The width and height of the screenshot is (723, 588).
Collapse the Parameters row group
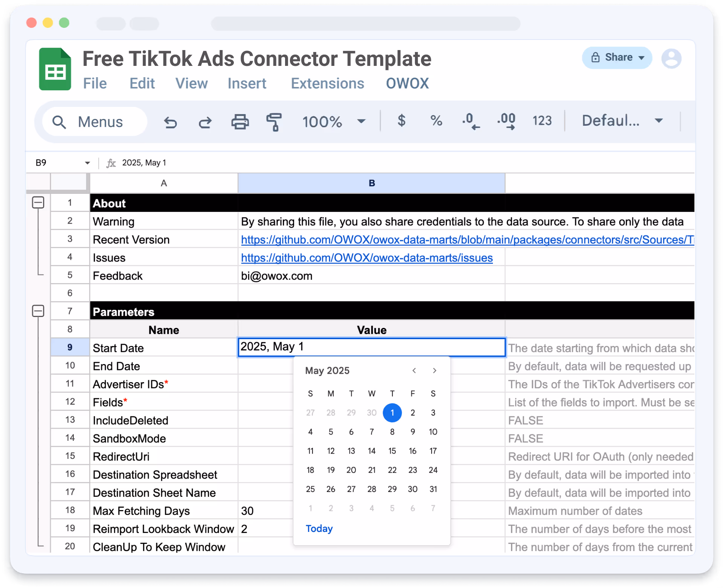(38, 311)
